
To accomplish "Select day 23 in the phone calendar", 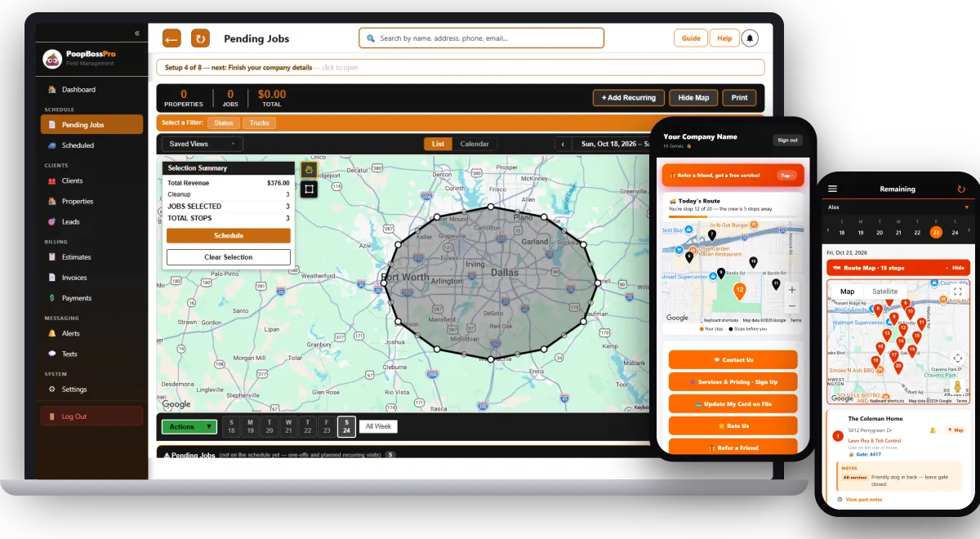I will [936, 232].
